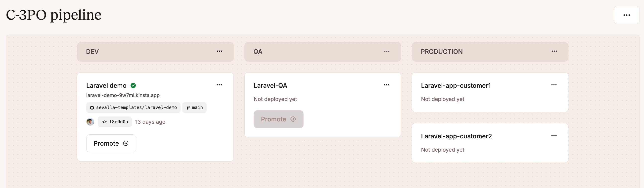Open the DEV stage more options

(219, 51)
